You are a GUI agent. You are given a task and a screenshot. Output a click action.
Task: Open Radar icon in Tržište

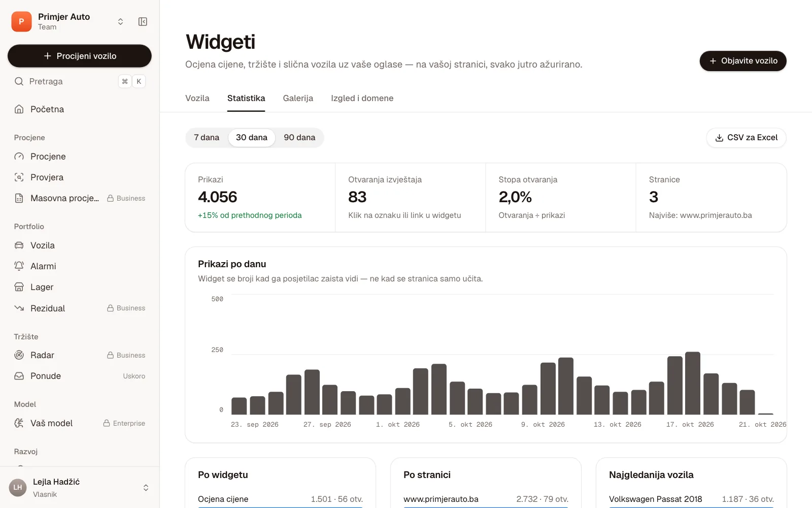19,355
